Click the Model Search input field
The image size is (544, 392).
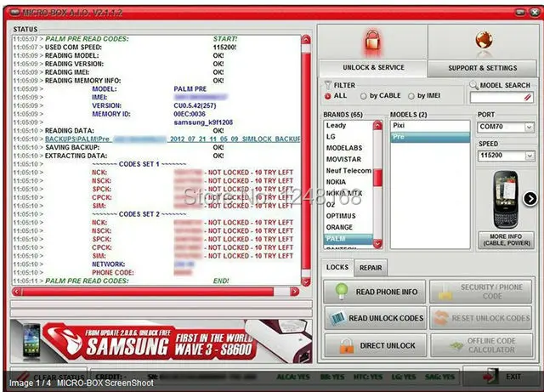click(501, 98)
